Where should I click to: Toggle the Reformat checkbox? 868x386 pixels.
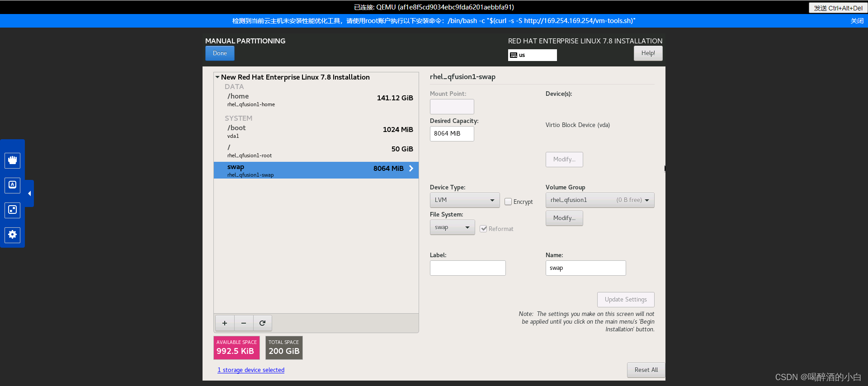(484, 229)
